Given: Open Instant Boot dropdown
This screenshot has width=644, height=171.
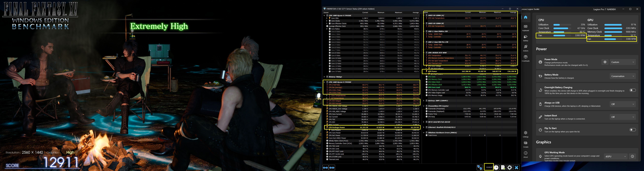Looking at the screenshot, I should point(622,117).
